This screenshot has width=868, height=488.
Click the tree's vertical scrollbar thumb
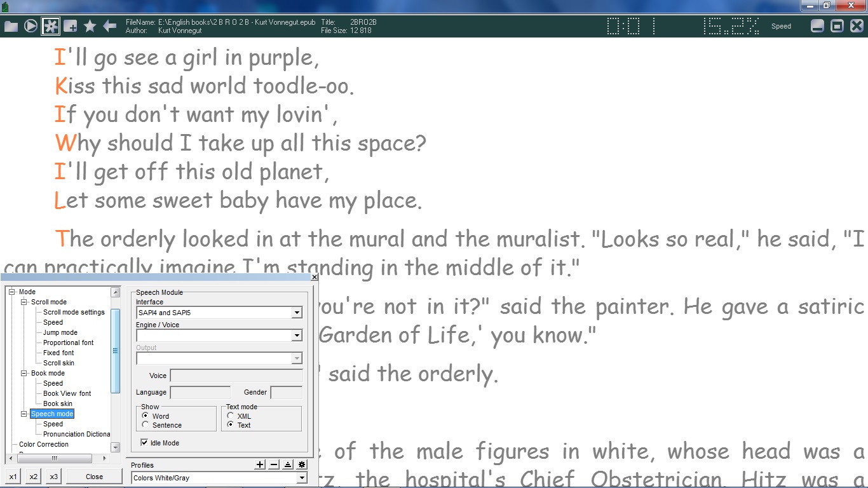(x=115, y=351)
